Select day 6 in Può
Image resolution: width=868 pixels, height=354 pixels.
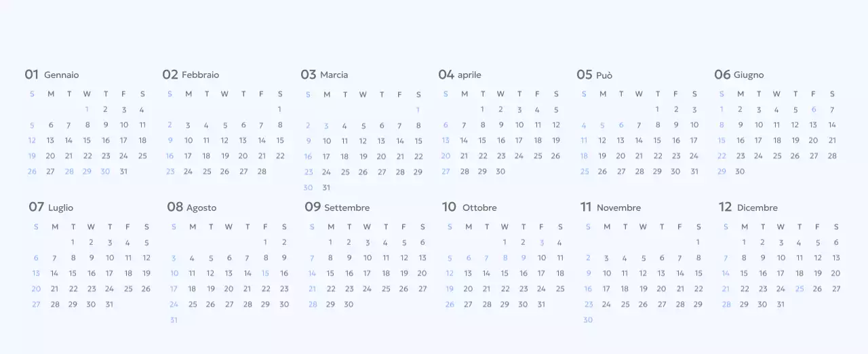click(620, 125)
